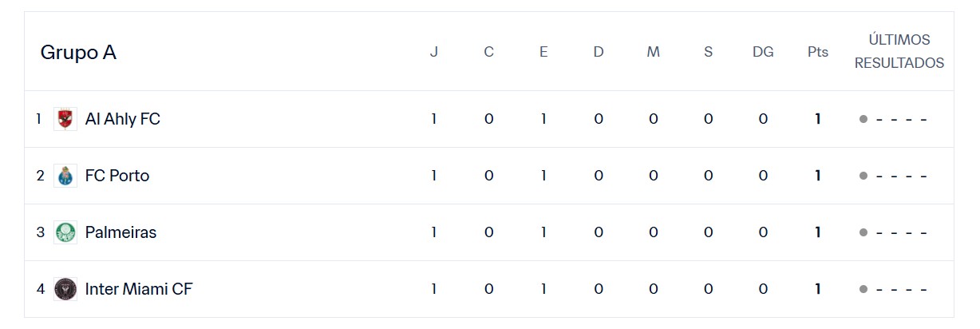Click the Palmeiras club crest

[65, 232]
